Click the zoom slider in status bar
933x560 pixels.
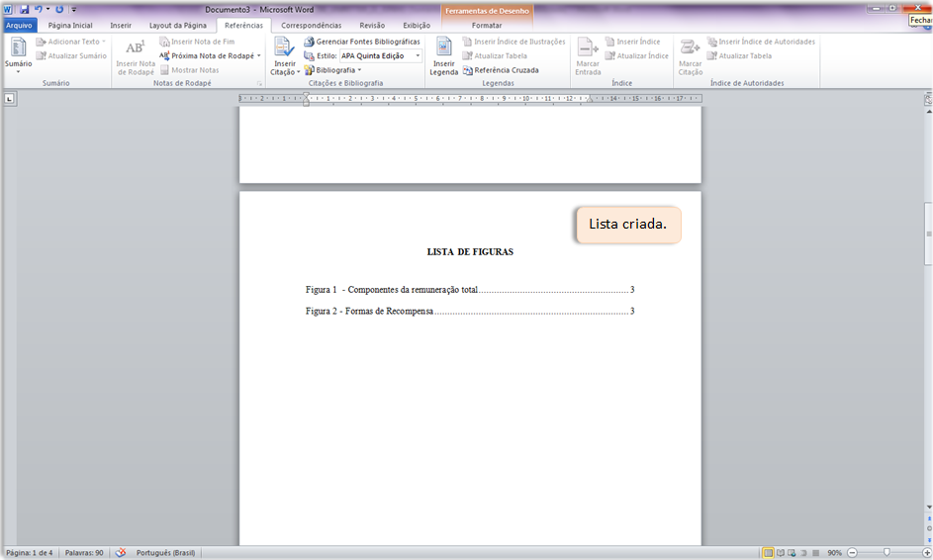pyautogui.click(x=888, y=553)
